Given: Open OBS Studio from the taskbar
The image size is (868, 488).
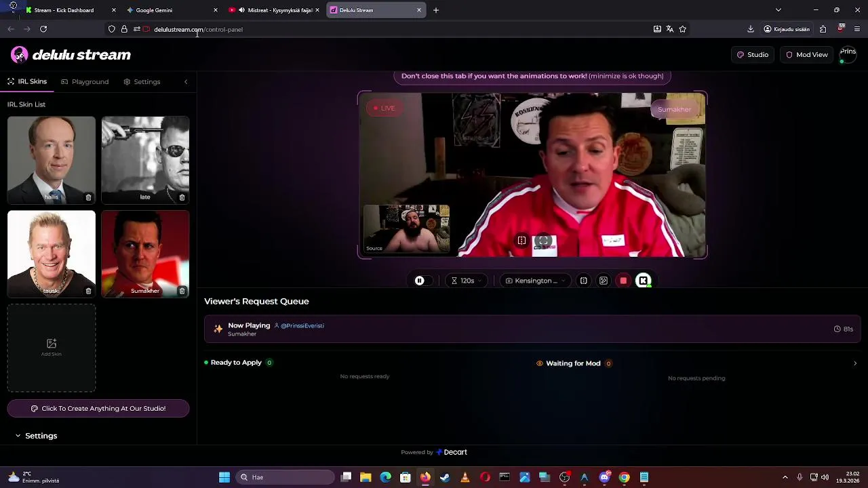Looking at the screenshot, I should 564,477.
